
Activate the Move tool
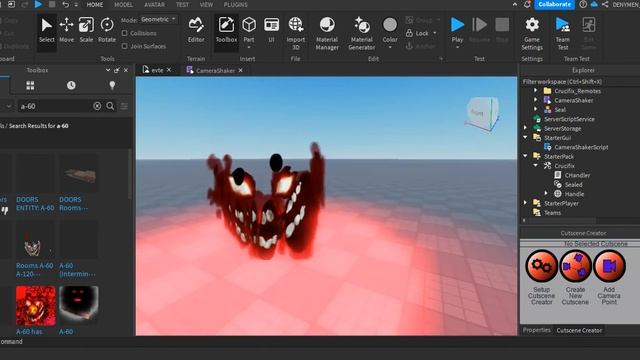[x=66, y=30]
